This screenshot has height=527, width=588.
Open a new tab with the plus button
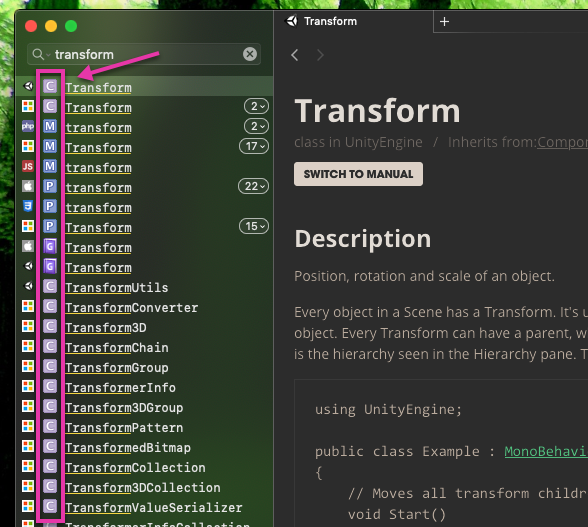(x=444, y=22)
